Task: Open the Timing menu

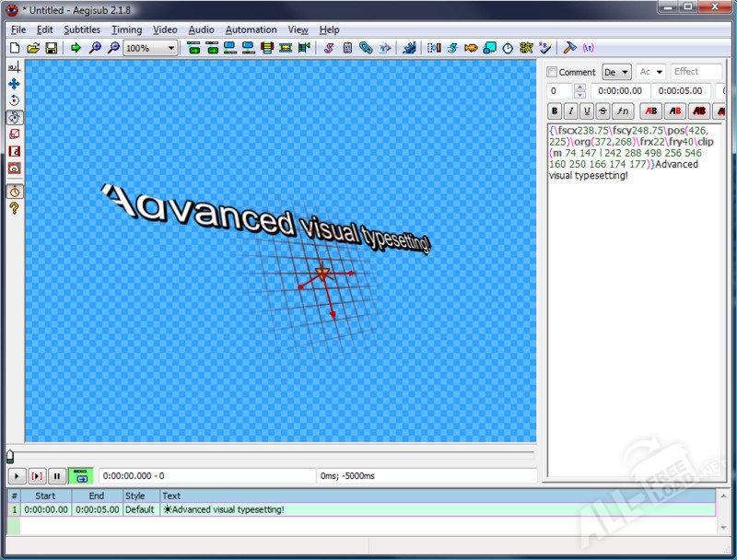Action: coord(126,29)
